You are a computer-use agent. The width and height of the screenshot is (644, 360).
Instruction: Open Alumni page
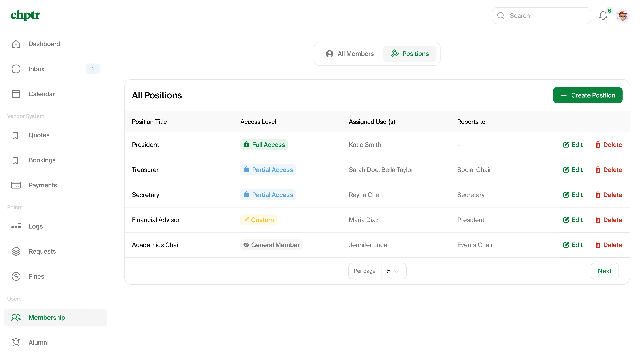[55, 342]
